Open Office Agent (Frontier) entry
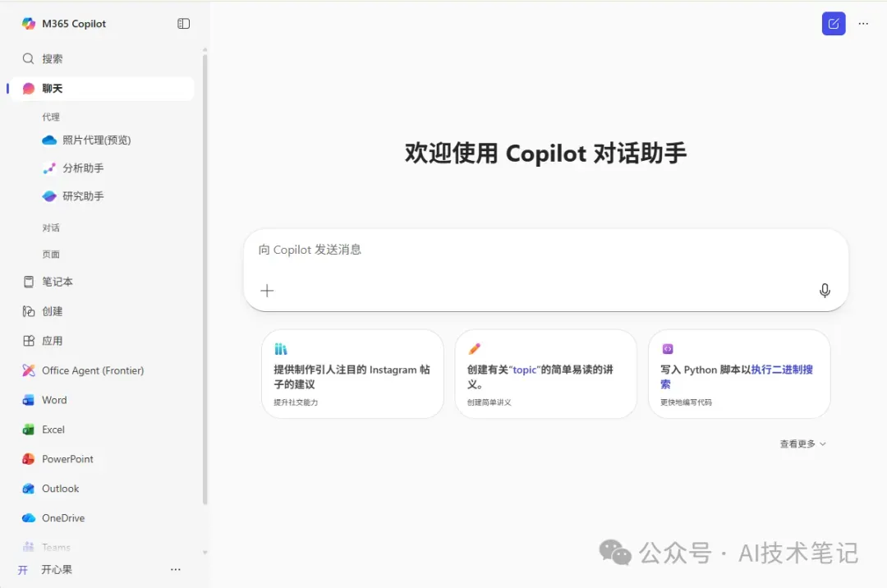Screen dimensions: 887x588 click(102, 370)
